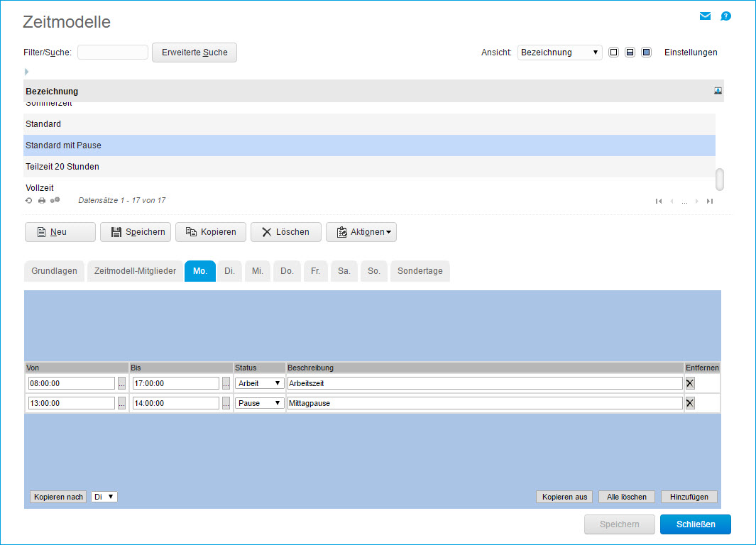Click the Bis 14:00:00 time field
The height and width of the screenshot is (545, 756).
click(176, 403)
